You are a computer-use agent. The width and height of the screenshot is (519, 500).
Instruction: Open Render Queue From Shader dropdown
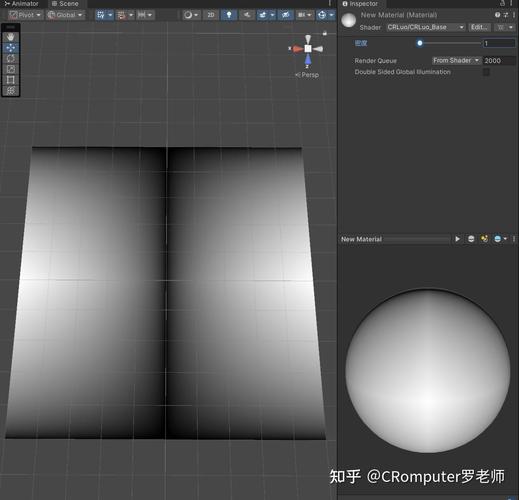click(456, 60)
